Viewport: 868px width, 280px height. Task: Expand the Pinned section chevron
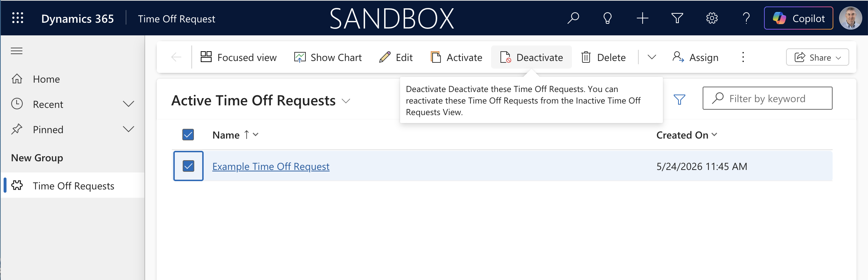(128, 129)
